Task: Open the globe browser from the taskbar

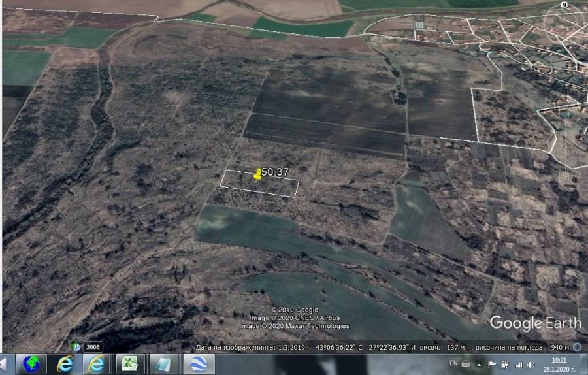Action: coord(31,363)
